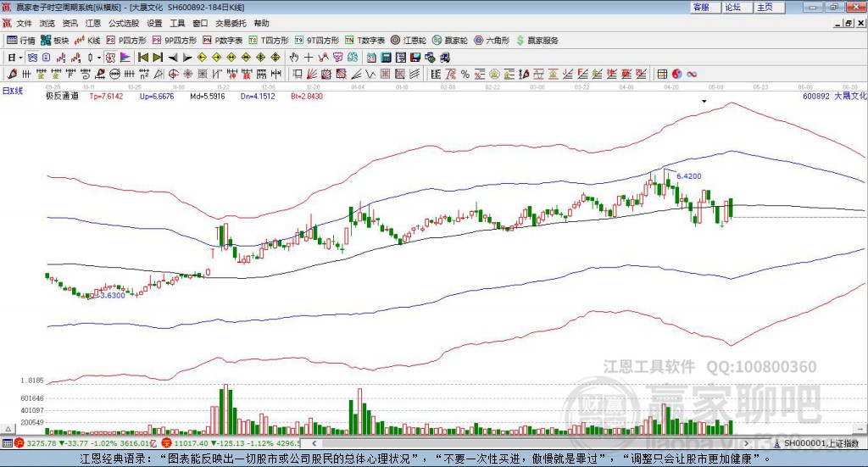This screenshot has width=868, height=467.
Task: Click the 沪 Shanghai index status entry
Action: [x=86, y=443]
